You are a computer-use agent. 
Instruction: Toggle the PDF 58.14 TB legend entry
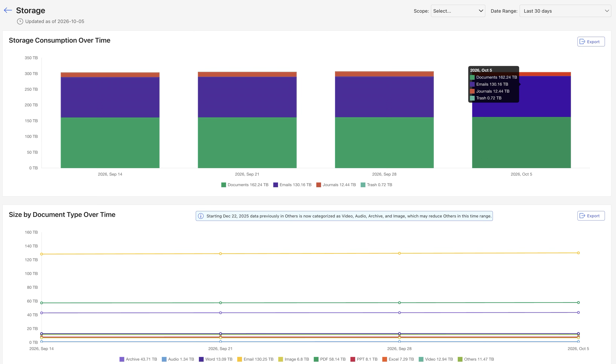coord(330,359)
